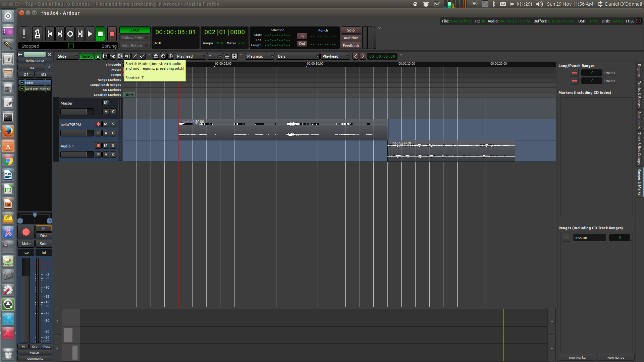Click the panic exclamation button in transport bar
Viewport: 644px width, 362px height.
pos(24,34)
